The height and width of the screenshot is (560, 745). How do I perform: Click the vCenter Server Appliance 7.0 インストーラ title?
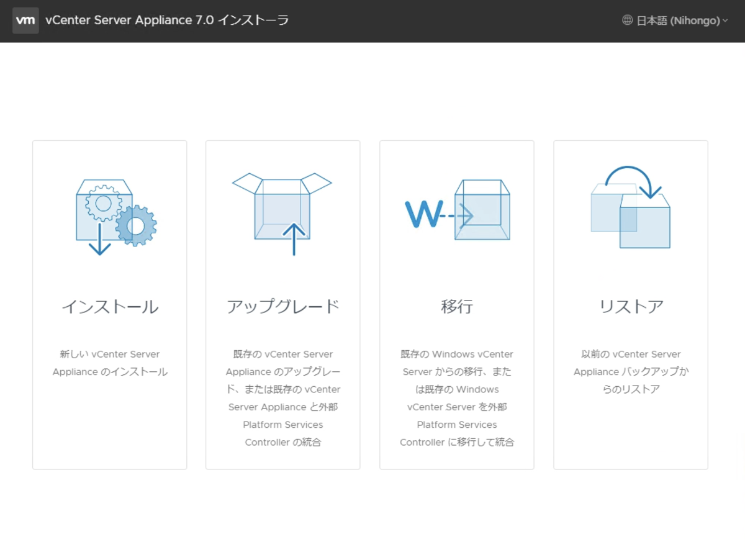point(167,20)
